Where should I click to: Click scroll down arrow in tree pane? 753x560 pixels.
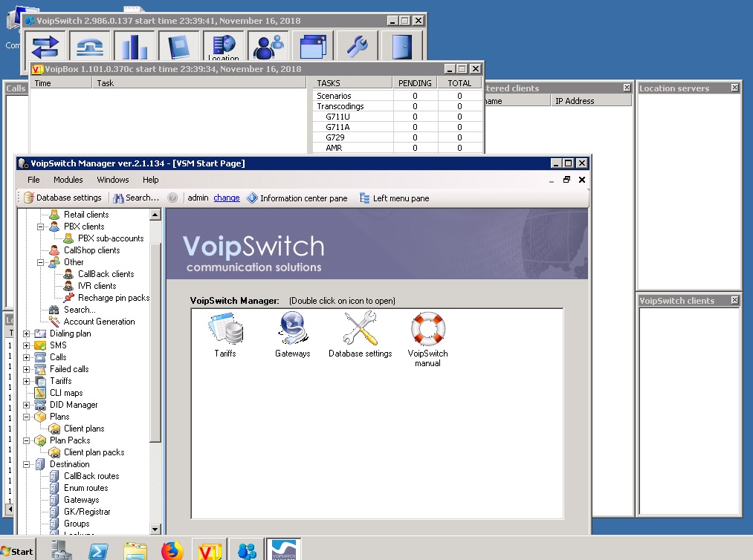(155, 530)
